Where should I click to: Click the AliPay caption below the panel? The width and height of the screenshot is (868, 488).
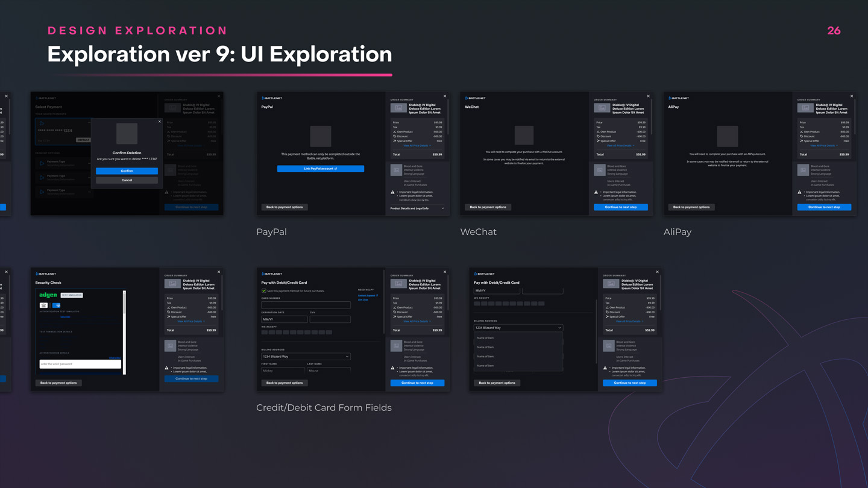678,232
